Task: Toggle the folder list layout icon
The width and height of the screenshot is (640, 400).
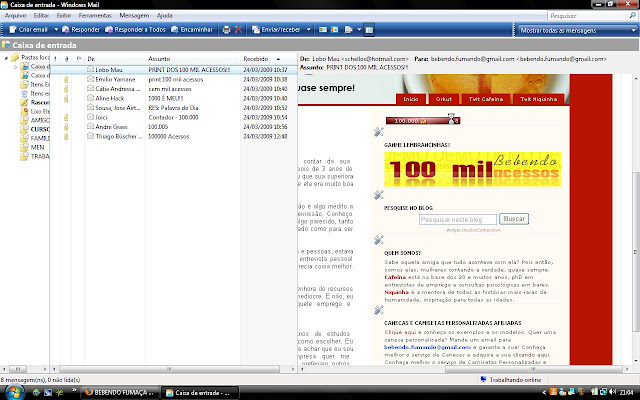Action: pos(369,29)
